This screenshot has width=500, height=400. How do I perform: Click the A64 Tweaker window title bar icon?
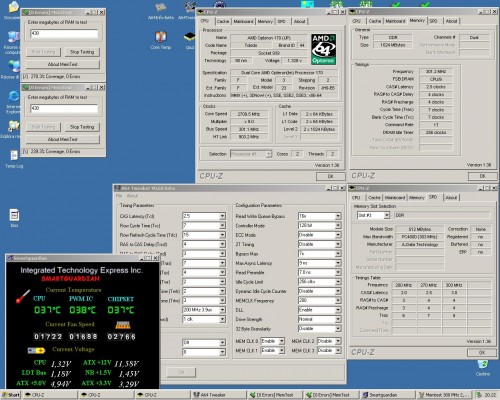click(x=117, y=188)
